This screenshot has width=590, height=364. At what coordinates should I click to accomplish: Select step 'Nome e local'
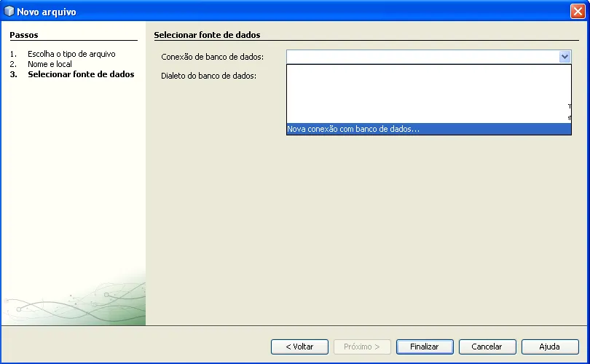(50, 64)
